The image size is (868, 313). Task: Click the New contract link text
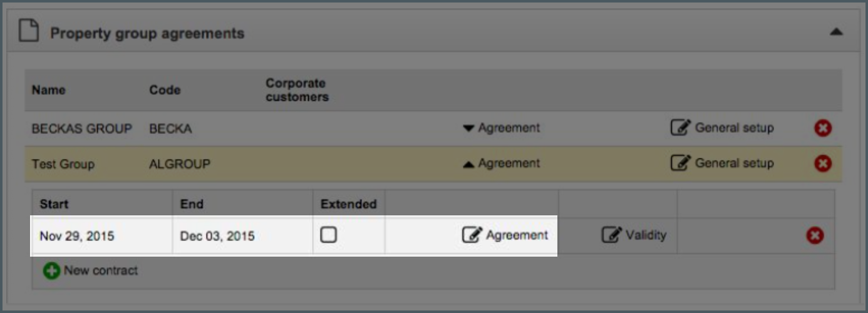[x=101, y=271]
